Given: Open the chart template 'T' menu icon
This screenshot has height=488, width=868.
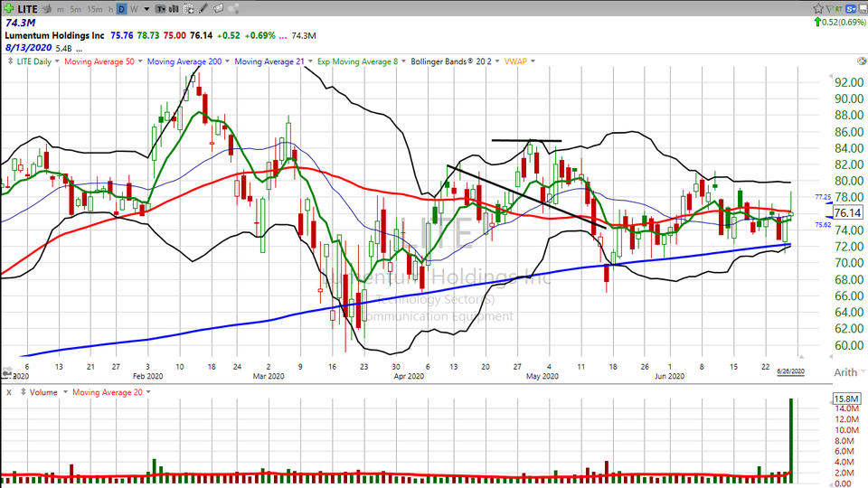Looking at the screenshot, I should click(x=160, y=9).
